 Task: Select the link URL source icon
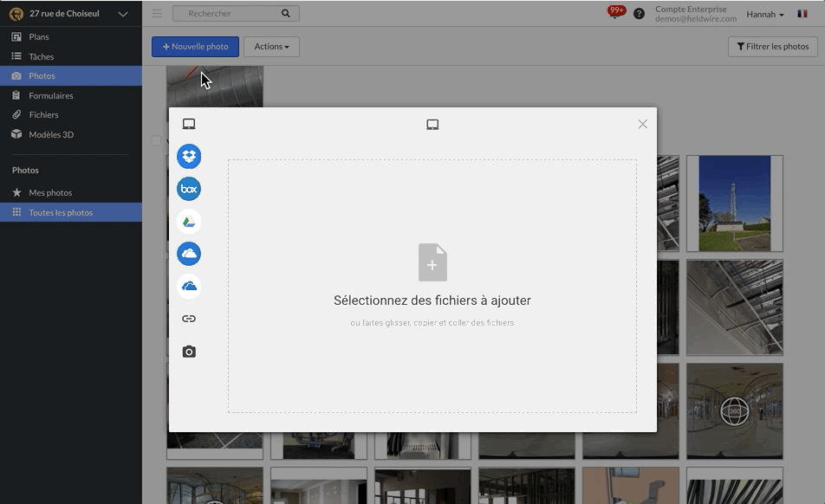[x=189, y=319]
